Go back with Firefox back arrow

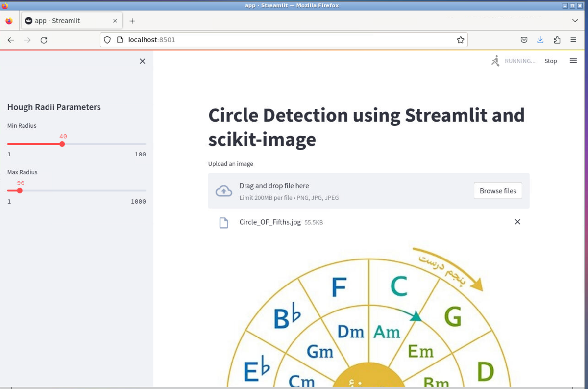click(x=11, y=40)
